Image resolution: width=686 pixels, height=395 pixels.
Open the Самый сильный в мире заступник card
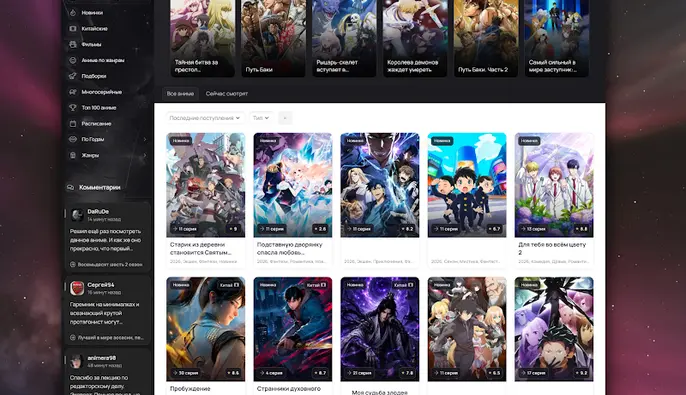pos(556,38)
